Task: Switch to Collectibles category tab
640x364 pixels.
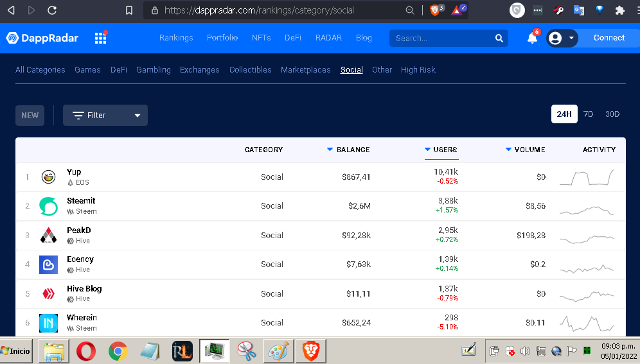Action: click(250, 70)
